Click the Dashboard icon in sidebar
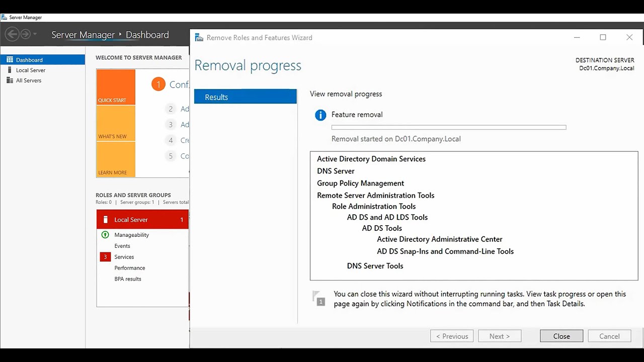This screenshot has height=362, width=644. tap(10, 60)
